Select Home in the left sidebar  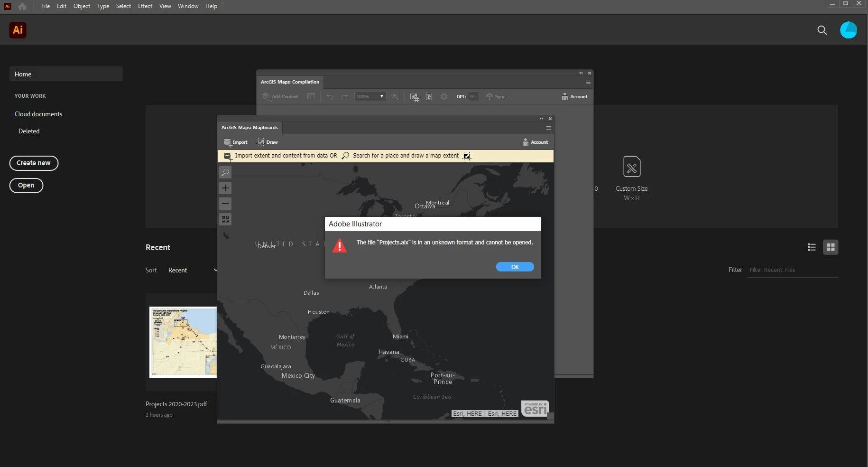[x=66, y=74]
